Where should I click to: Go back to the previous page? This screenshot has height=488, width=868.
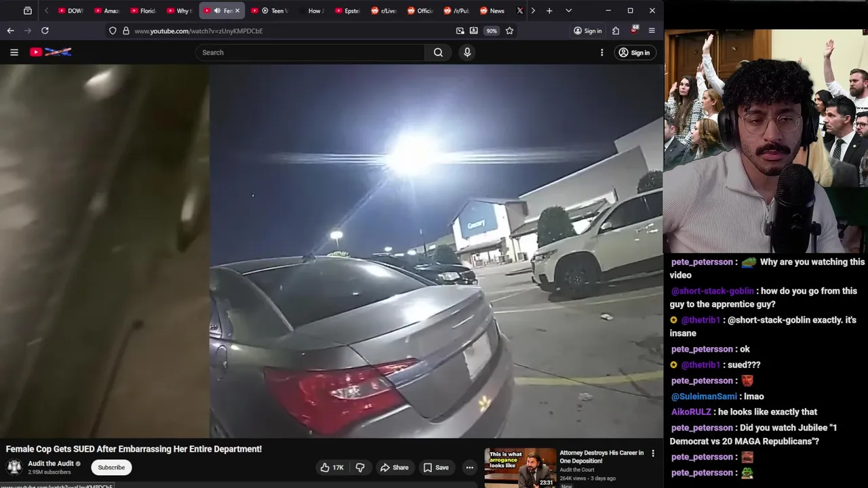[10, 30]
